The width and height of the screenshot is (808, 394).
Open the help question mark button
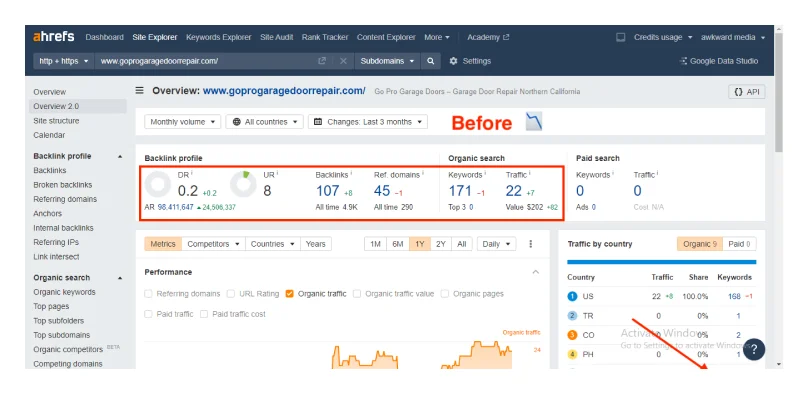pos(754,349)
